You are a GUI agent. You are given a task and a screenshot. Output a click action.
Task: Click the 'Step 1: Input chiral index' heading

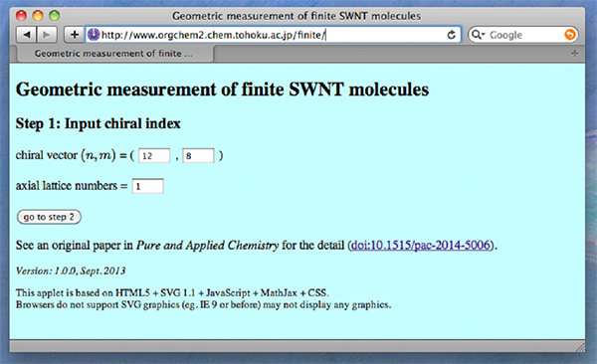coord(99,123)
